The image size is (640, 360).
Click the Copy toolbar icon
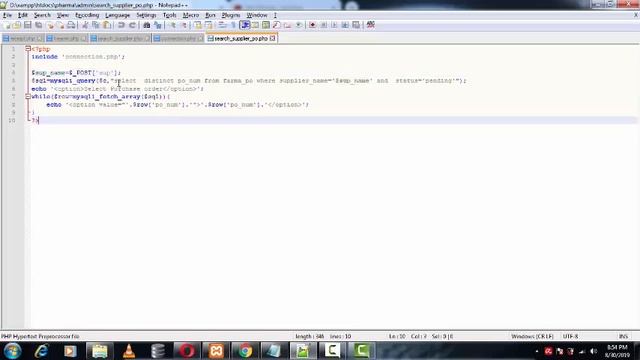[96, 25]
